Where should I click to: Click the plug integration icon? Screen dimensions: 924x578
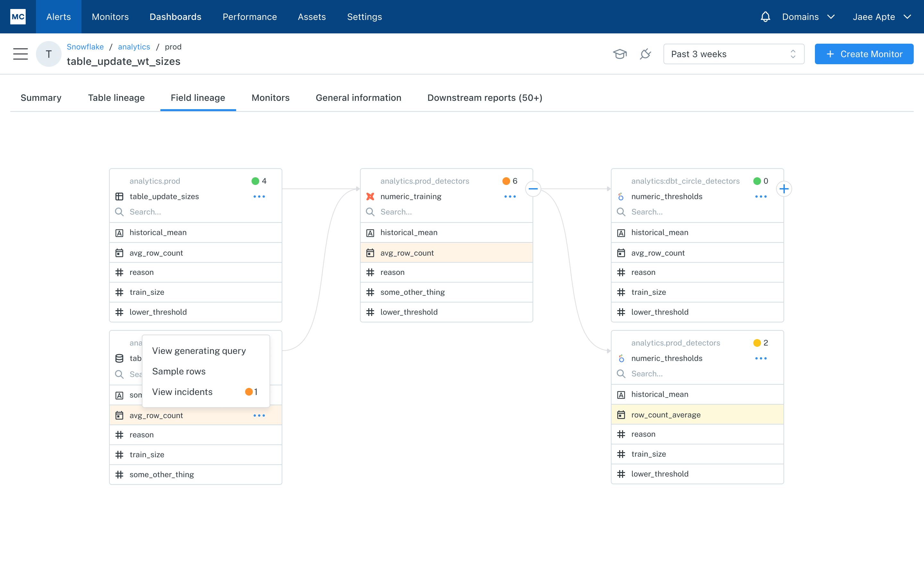click(645, 54)
